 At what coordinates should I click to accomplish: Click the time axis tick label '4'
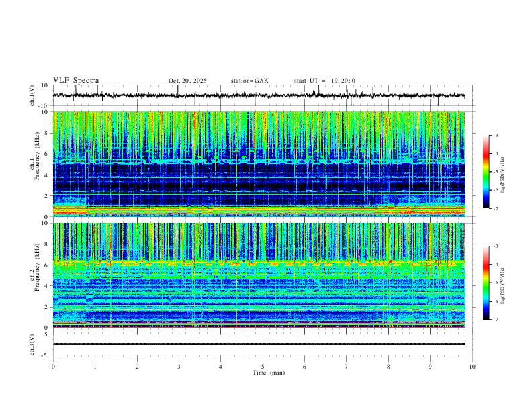(220, 367)
